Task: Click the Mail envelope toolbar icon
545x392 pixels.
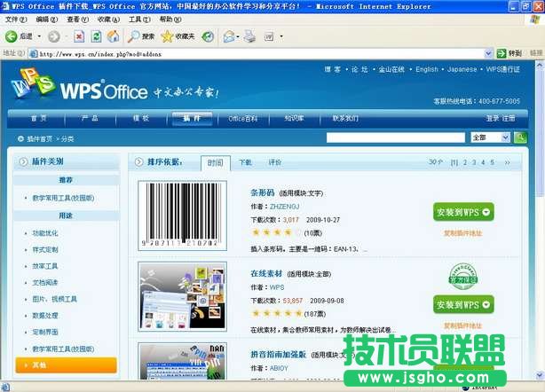Action: coord(229,36)
